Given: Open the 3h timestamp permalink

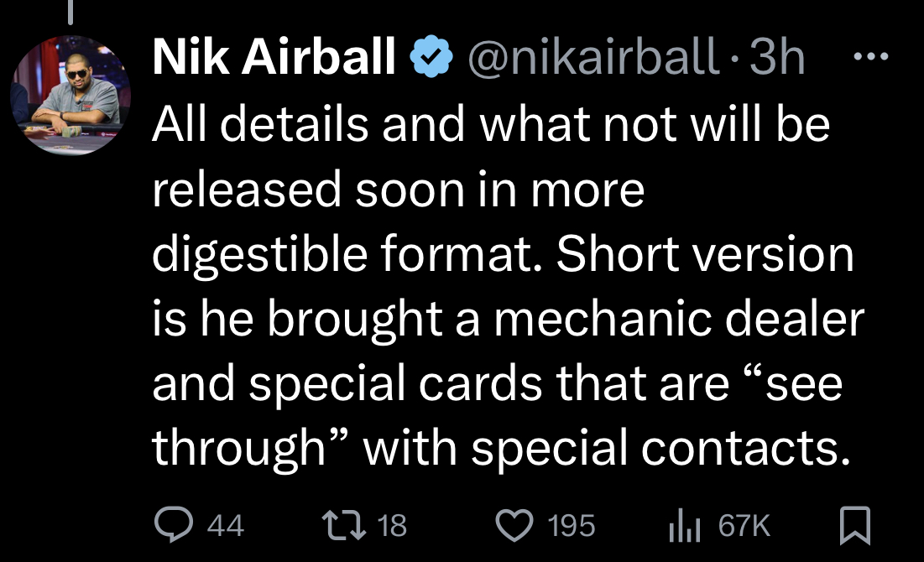Looking at the screenshot, I should [x=777, y=56].
